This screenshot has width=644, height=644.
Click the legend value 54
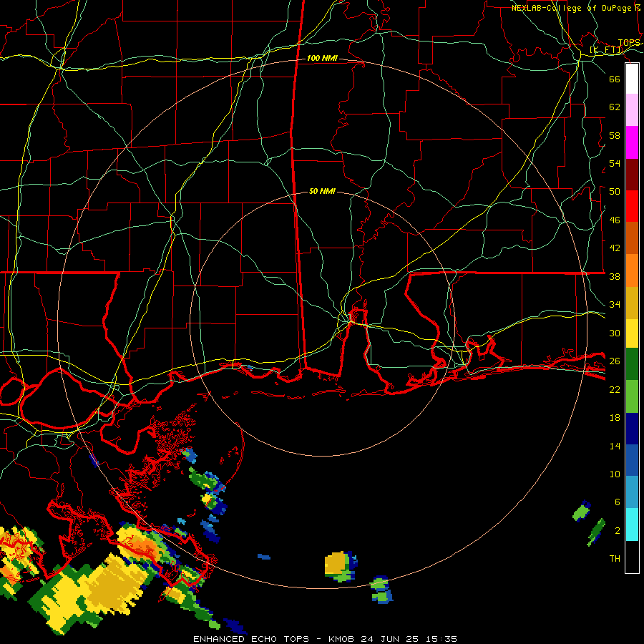615,163
